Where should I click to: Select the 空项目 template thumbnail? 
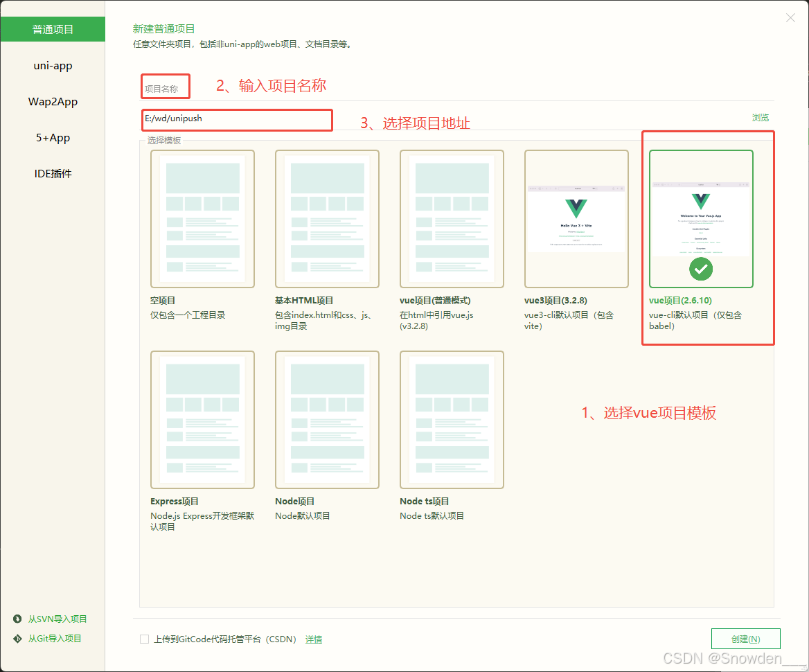pyautogui.click(x=202, y=219)
